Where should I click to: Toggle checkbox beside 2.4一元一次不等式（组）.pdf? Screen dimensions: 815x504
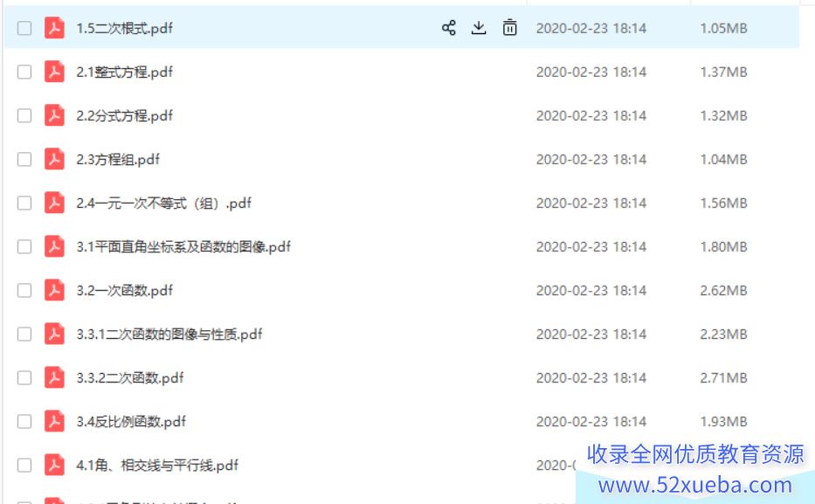[x=24, y=203]
